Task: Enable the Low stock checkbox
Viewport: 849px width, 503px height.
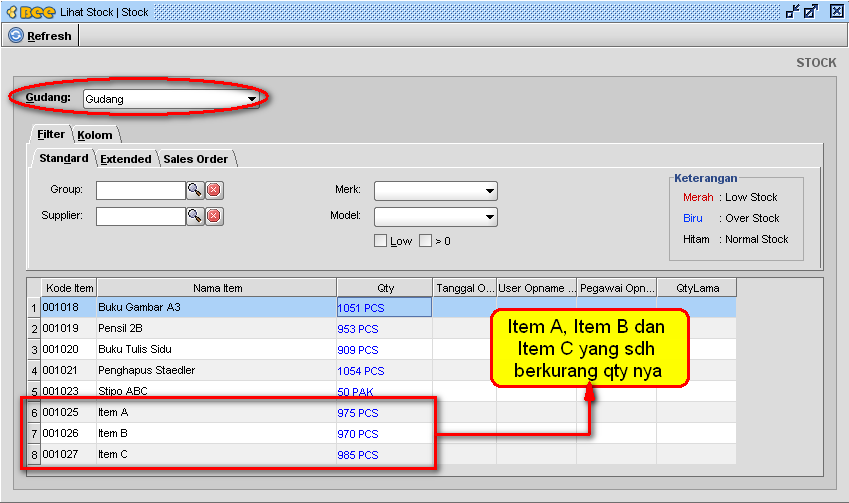Action: [x=380, y=241]
